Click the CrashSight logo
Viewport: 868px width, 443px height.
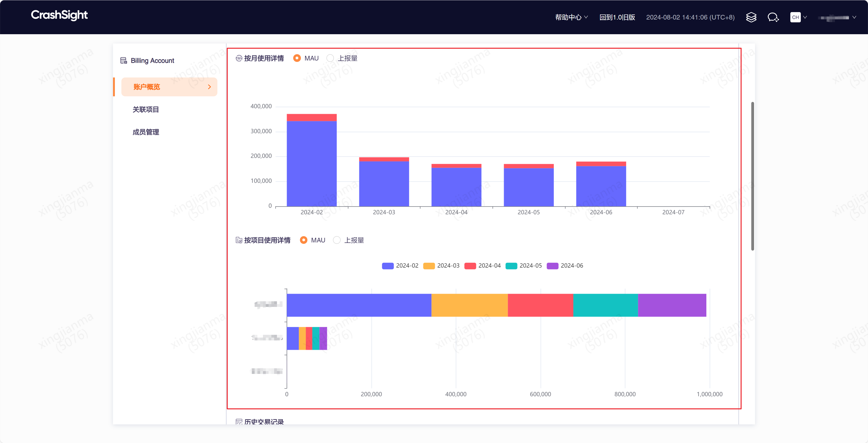[x=59, y=15]
